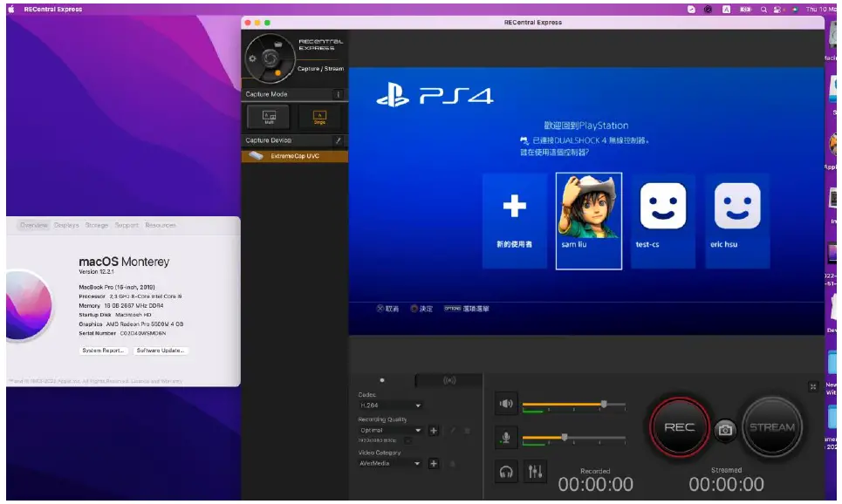Open settings gear in RECentral dial
The width and height of the screenshot is (842, 504).
coord(252,58)
